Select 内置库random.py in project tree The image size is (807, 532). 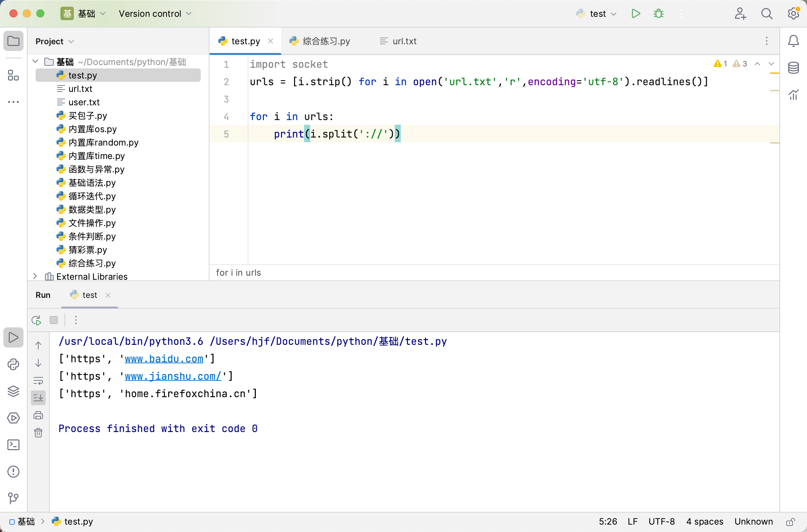click(118, 142)
